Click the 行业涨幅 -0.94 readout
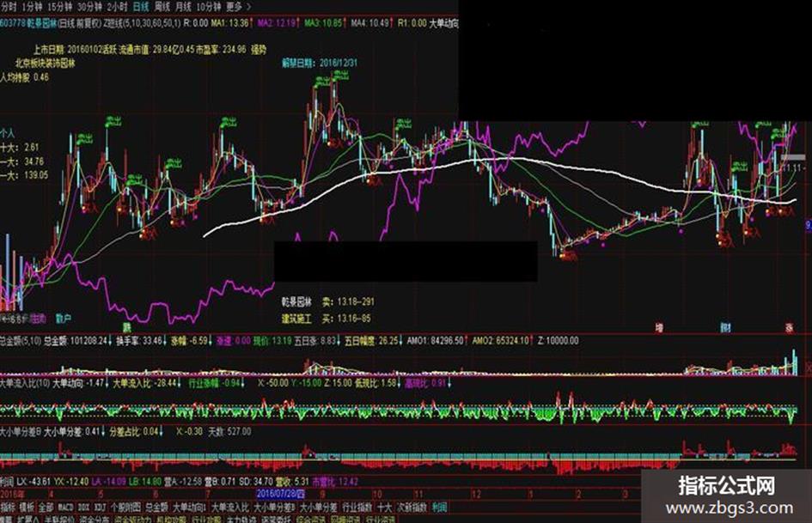Image resolution: width=812 pixels, height=523 pixels. 214,383
